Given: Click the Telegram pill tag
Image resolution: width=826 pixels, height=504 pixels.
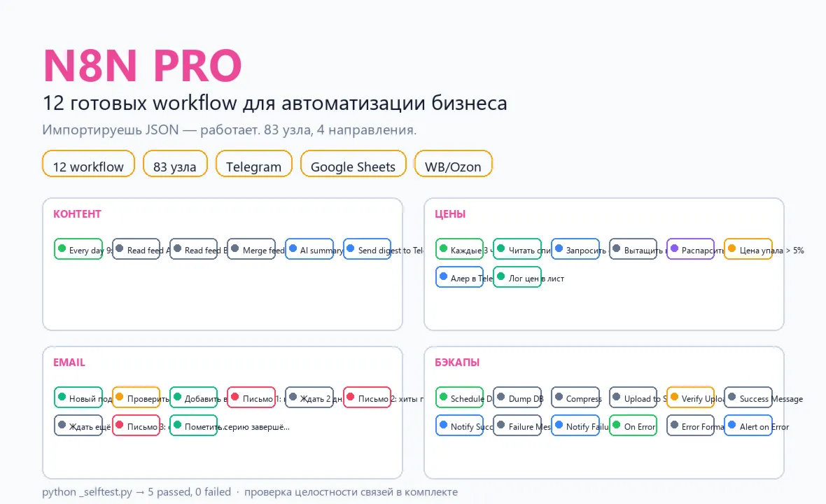Looking at the screenshot, I should point(254,164).
